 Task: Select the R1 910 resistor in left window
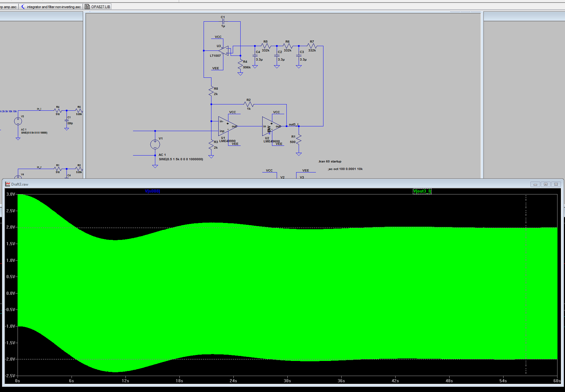58,169
